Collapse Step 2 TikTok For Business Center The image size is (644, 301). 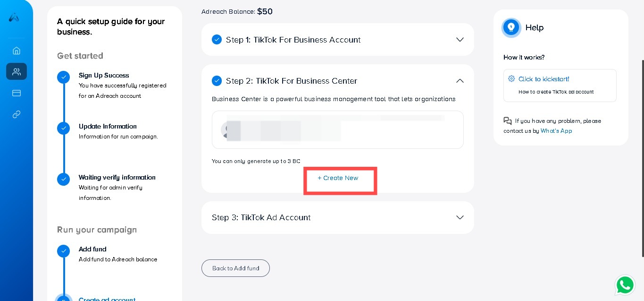460,81
